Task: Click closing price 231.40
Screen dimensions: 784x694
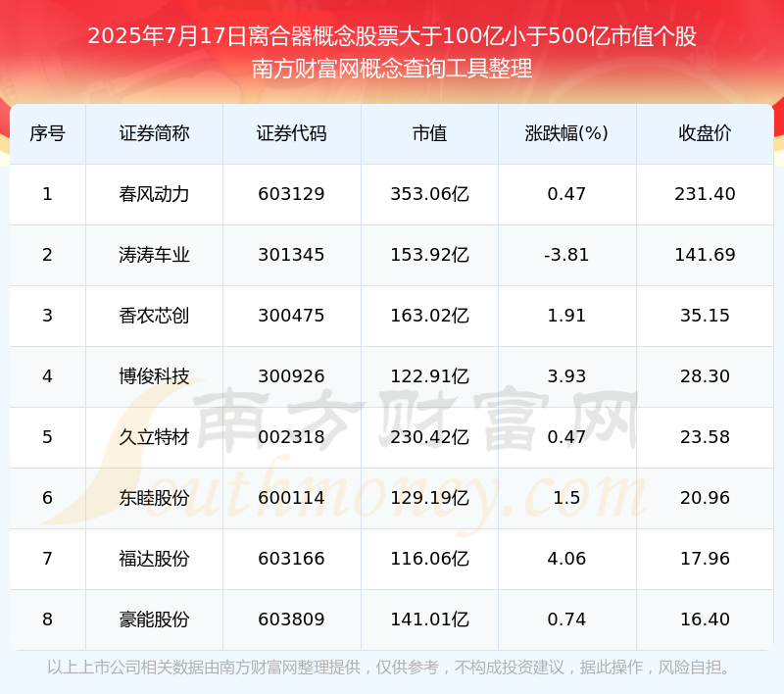Action: pyautogui.click(x=705, y=194)
